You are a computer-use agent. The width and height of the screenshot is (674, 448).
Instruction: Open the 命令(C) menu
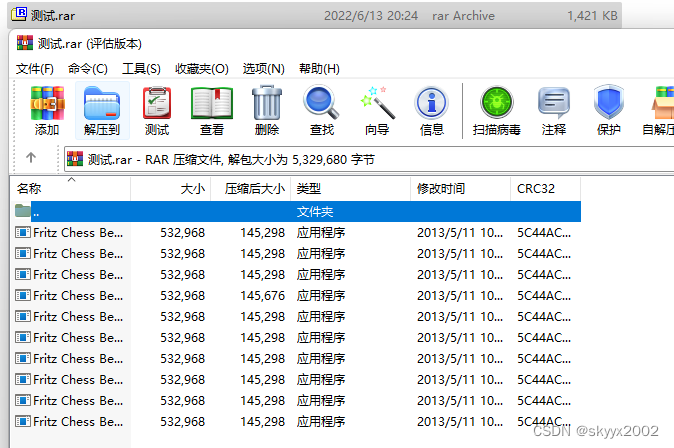pyautogui.click(x=88, y=69)
